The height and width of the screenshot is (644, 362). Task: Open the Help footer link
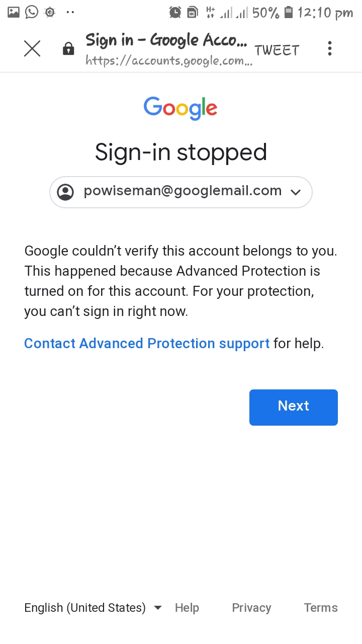(187, 608)
